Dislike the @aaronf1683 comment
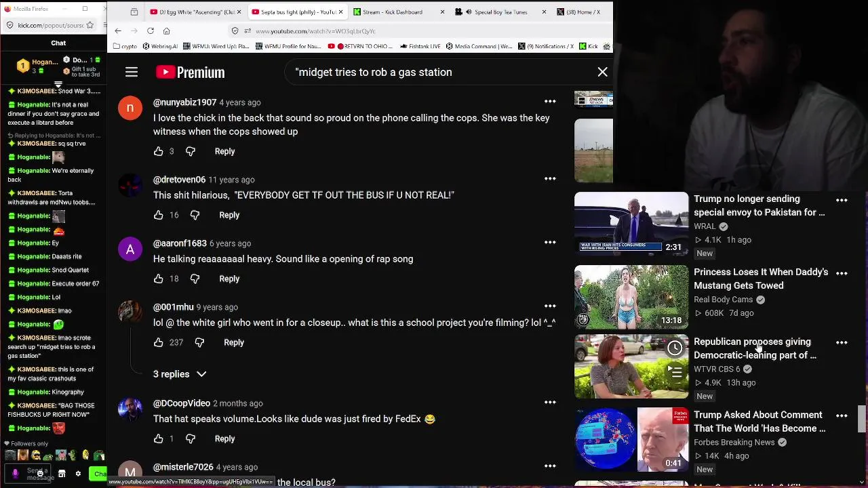The image size is (868, 488). coord(195,279)
